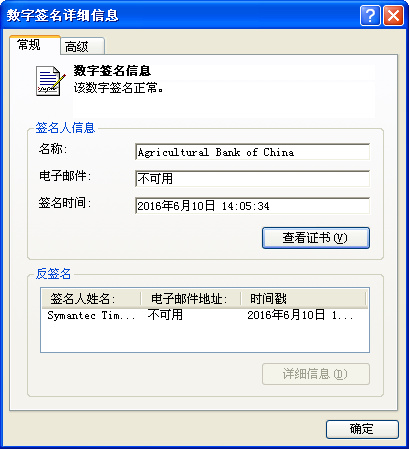Click the 签名时间 date field
Viewport: 409px width, 449px height.
click(x=252, y=206)
